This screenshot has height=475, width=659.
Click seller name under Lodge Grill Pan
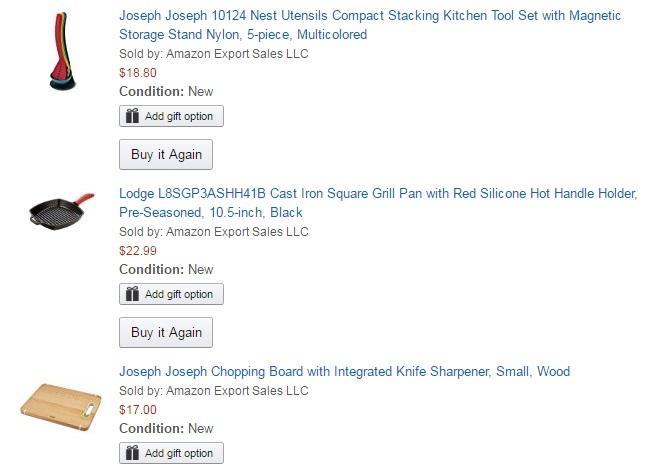point(237,232)
